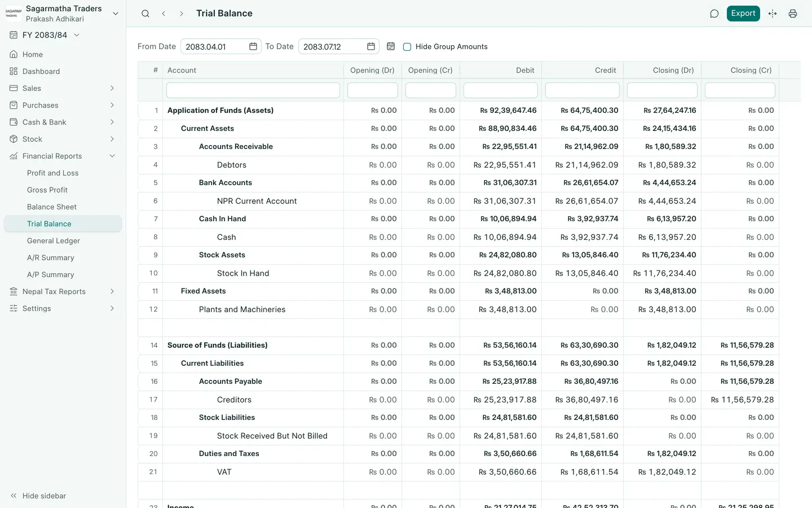The width and height of the screenshot is (812, 508).
Task: Click the date range preset calendar icon
Action: tap(391, 46)
